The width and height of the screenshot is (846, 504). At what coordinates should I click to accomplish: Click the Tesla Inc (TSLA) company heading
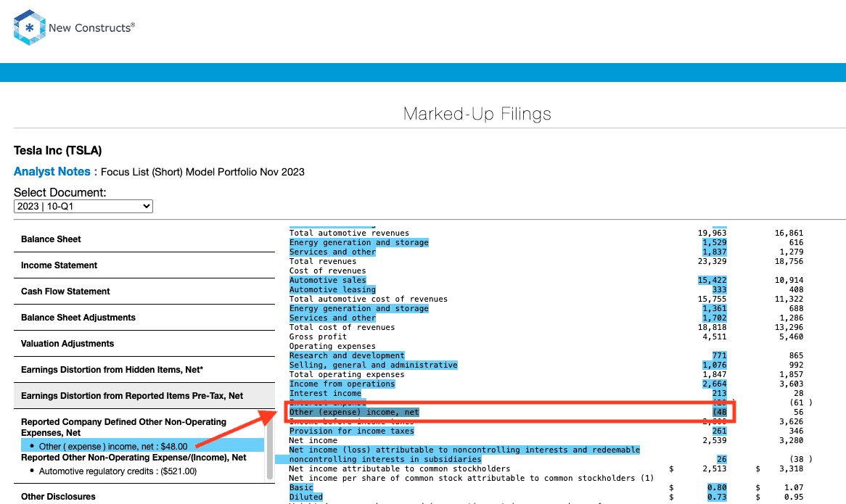pyautogui.click(x=58, y=150)
